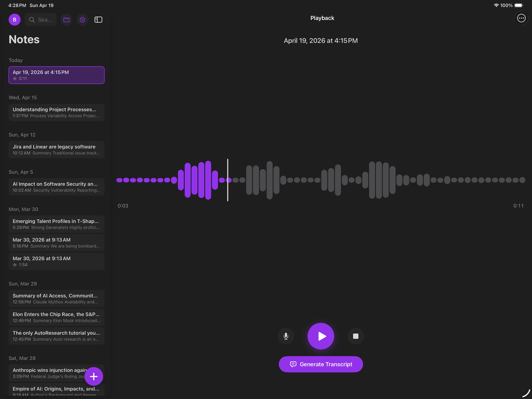Seek to tallest purple waveform peak
Viewport: 532px width, 399px height.
208,180
